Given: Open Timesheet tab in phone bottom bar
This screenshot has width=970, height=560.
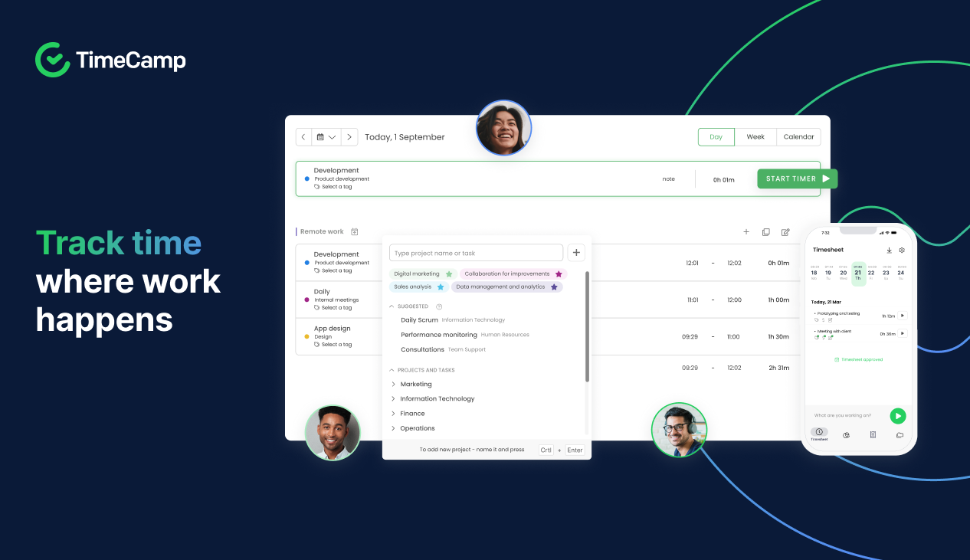Looking at the screenshot, I should [x=819, y=434].
